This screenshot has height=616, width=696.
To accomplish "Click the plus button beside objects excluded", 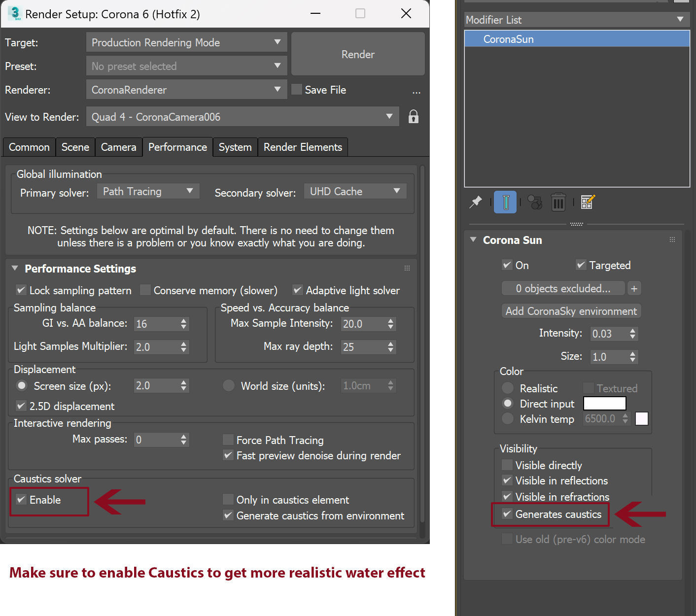I will [x=634, y=288].
